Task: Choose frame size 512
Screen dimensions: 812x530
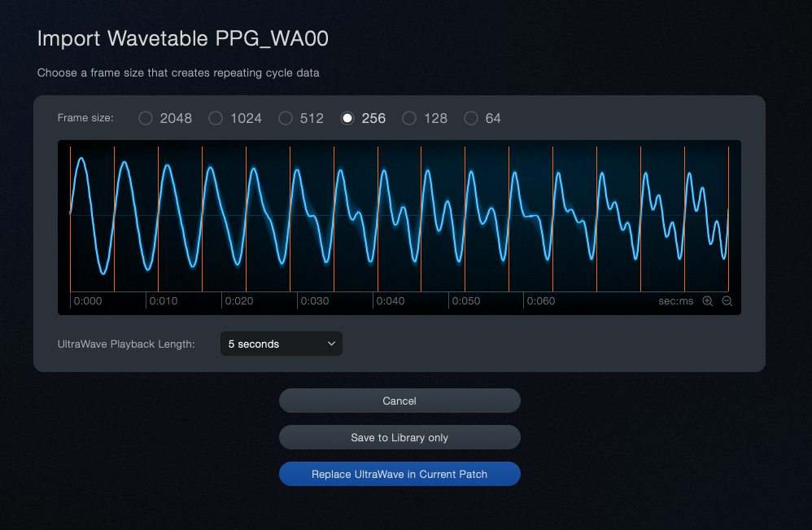Action: (286, 118)
